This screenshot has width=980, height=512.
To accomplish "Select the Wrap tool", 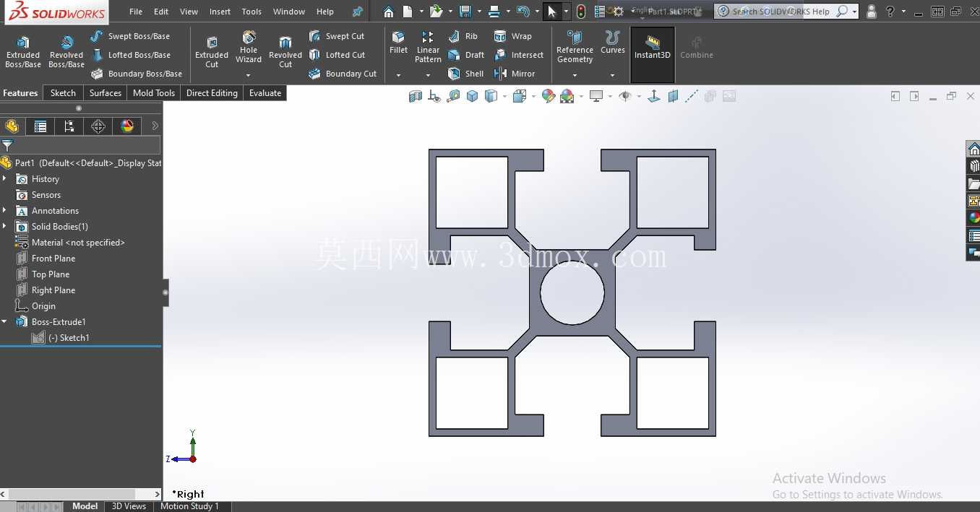I will pyautogui.click(x=513, y=36).
